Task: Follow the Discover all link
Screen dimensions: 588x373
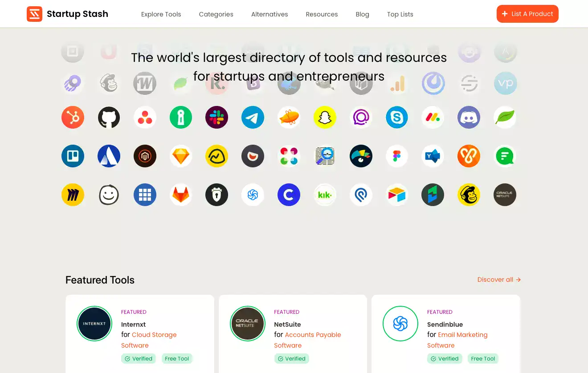Action: (x=499, y=280)
